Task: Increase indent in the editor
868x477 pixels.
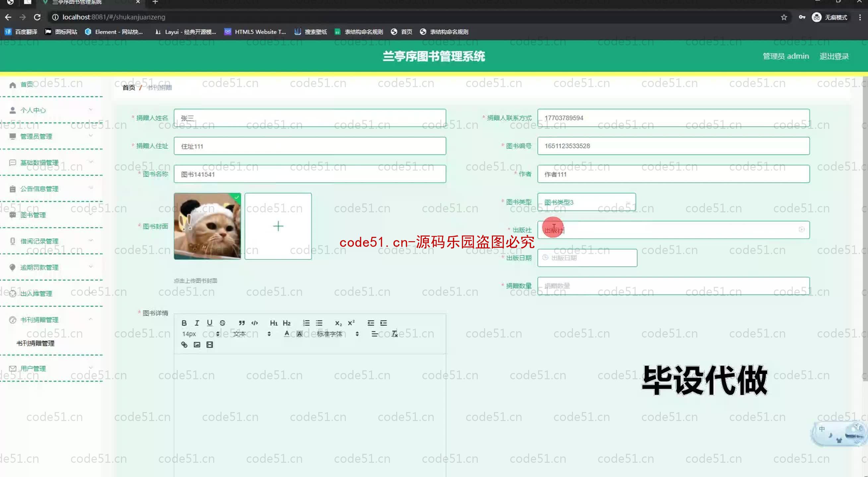Action: (383, 323)
